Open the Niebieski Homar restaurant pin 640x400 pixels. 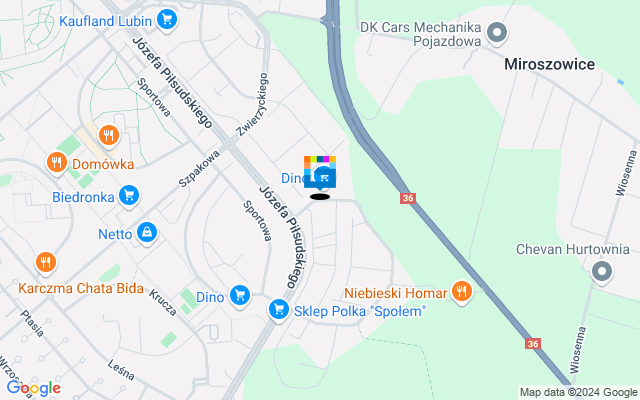coord(462,291)
